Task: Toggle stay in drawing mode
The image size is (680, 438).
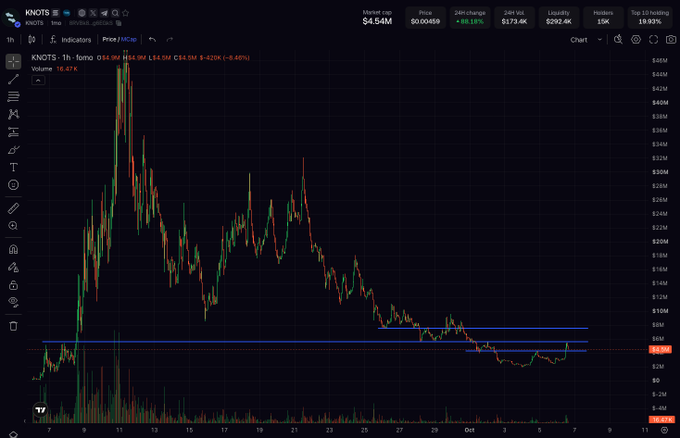Action: [x=13, y=267]
